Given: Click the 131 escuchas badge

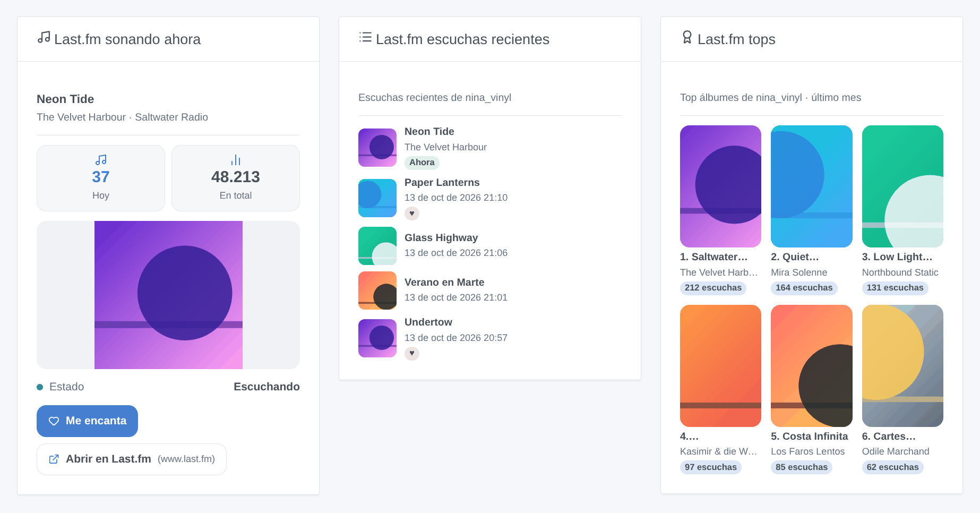Looking at the screenshot, I should coord(895,288).
